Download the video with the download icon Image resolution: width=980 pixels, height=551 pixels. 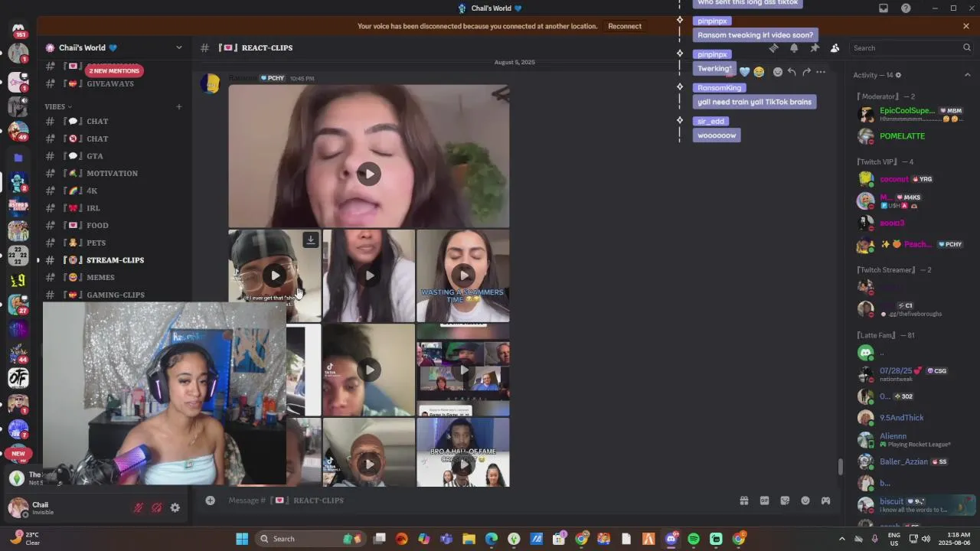click(x=310, y=240)
